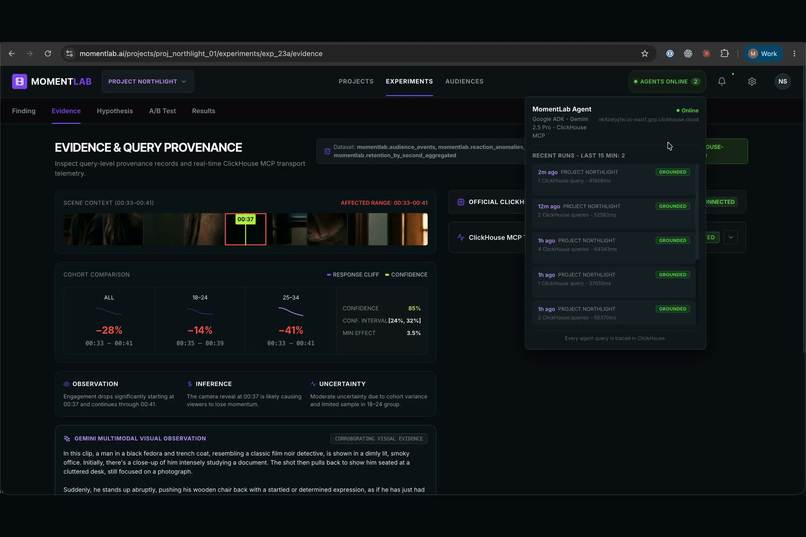
Task: Reload the page with the refresh icon
Action: coord(48,53)
